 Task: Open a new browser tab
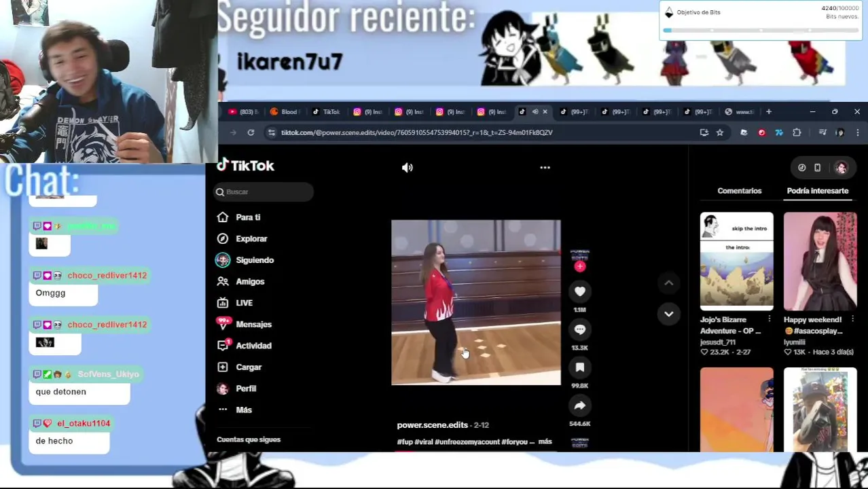click(x=768, y=111)
